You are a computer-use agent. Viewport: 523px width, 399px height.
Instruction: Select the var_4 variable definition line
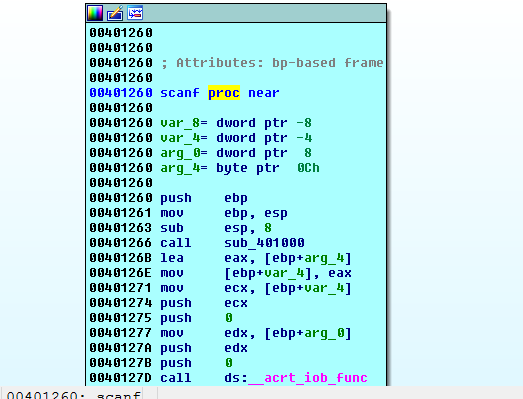[236, 138]
